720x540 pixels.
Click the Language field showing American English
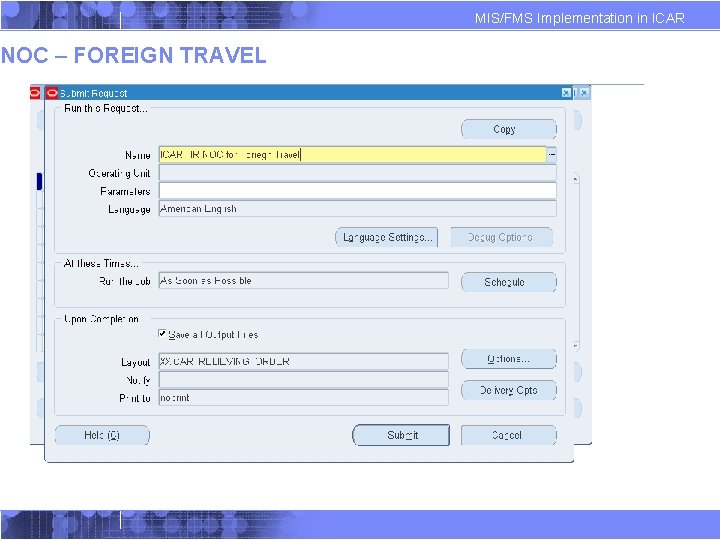pos(358,208)
